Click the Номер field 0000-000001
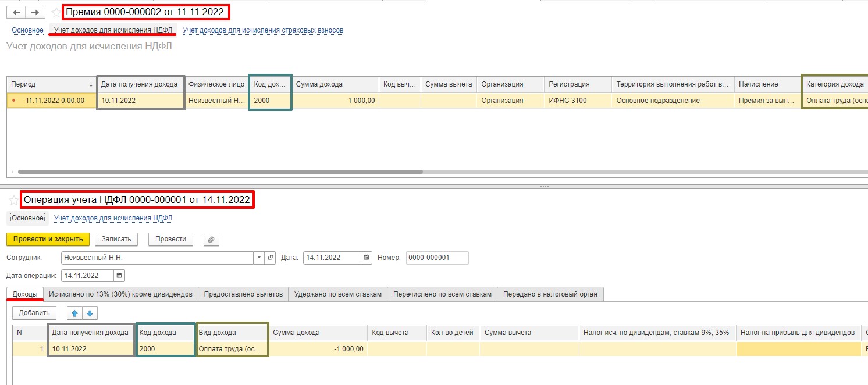This screenshot has height=385, width=868. click(x=437, y=258)
